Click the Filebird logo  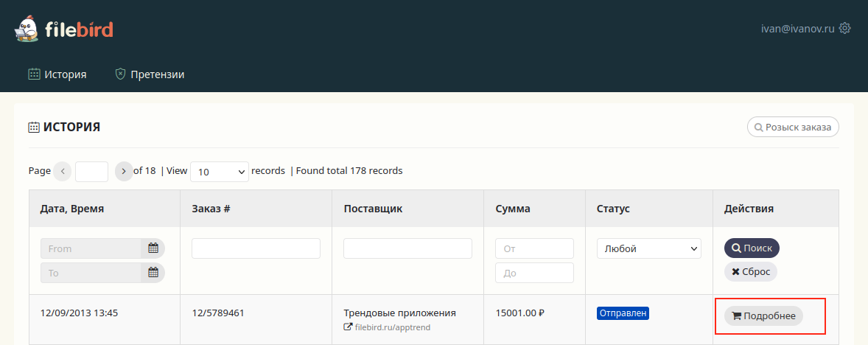pos(63,29)
